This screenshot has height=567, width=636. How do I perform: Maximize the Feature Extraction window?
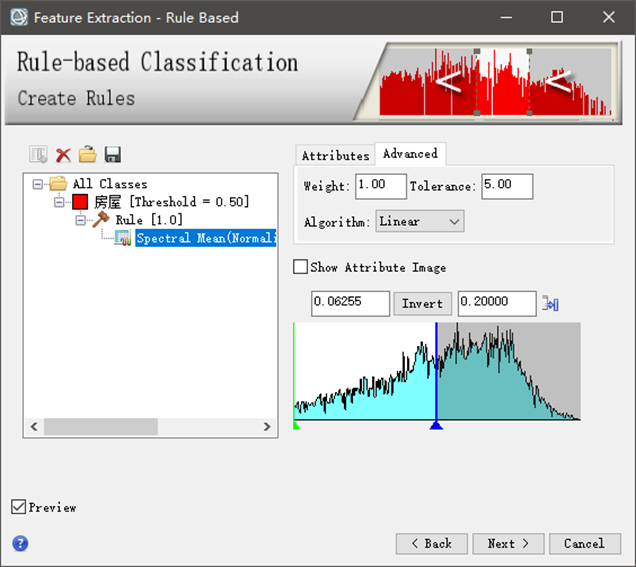click(556, 17)
